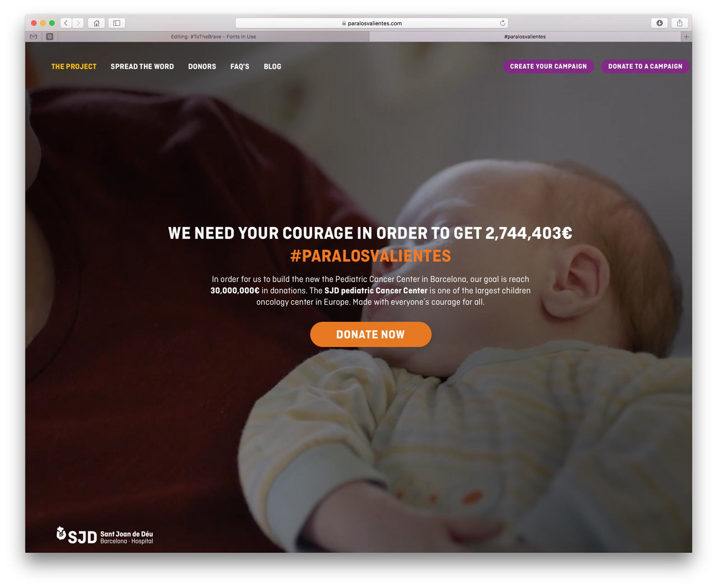Go forward with the Safari forward arrow
This screenshot has width=717, height=588.
click(78, 23)
